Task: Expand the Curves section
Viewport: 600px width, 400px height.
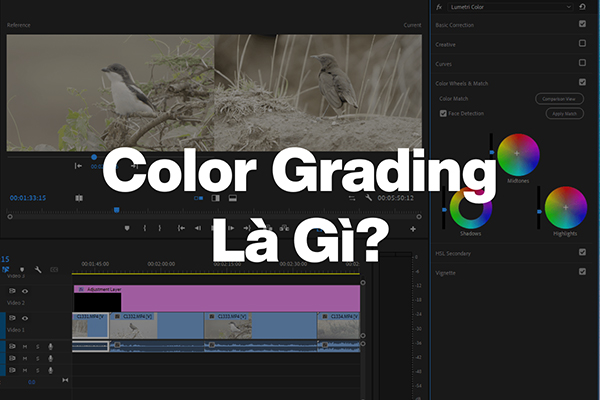Action: point(443,64)
